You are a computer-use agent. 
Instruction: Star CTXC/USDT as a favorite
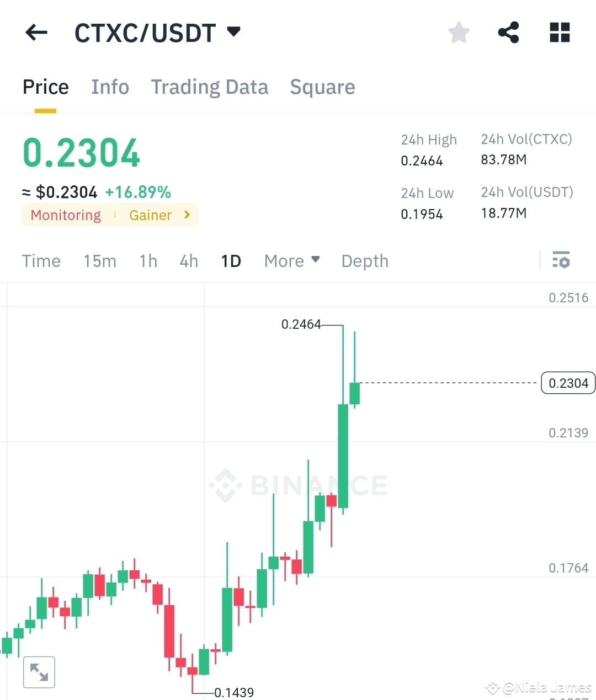pyautogui.click(x=459, y=33)
